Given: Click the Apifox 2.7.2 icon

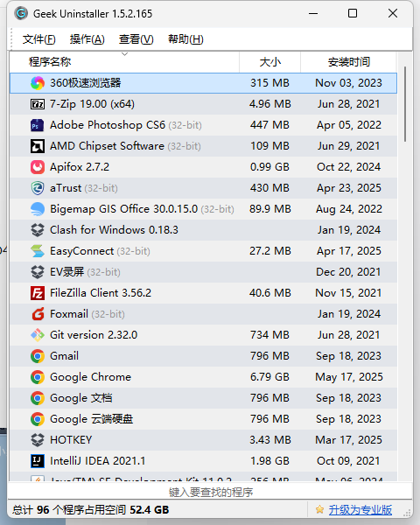Looking at the screenshot, I should point(38,167).
